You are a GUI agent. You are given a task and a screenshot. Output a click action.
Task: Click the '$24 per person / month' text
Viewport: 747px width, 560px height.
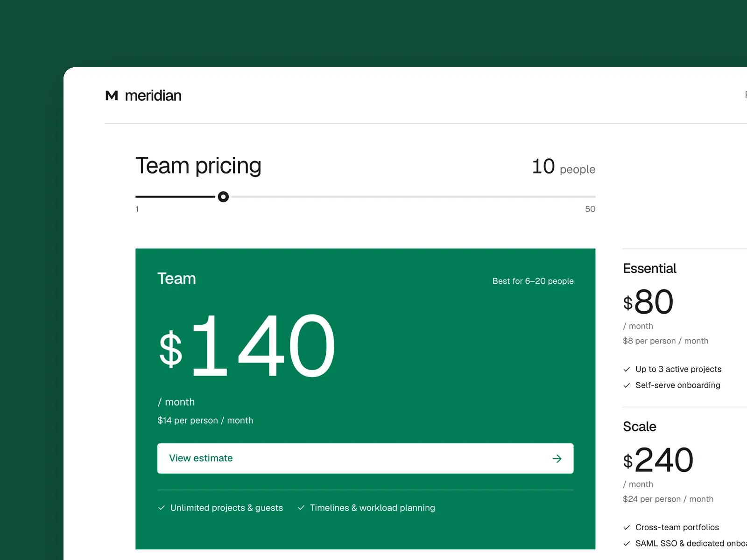[668, 499]
